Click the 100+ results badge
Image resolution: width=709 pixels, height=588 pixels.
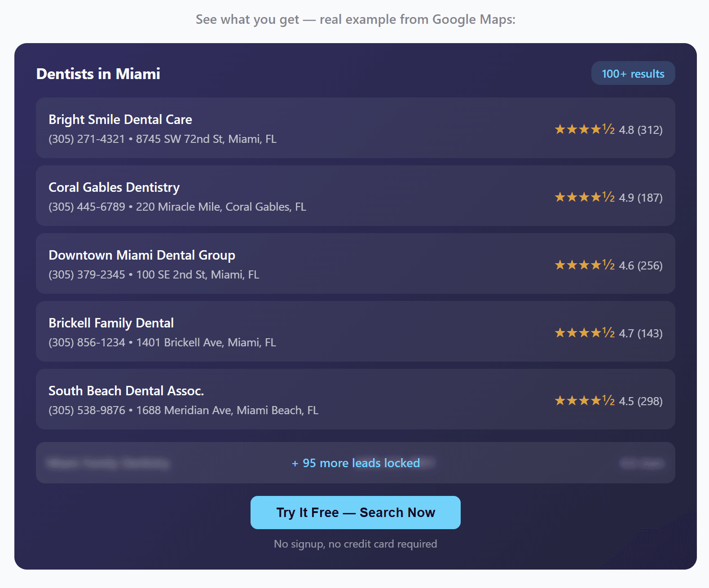pyautogui.click(x=633, y=73)
